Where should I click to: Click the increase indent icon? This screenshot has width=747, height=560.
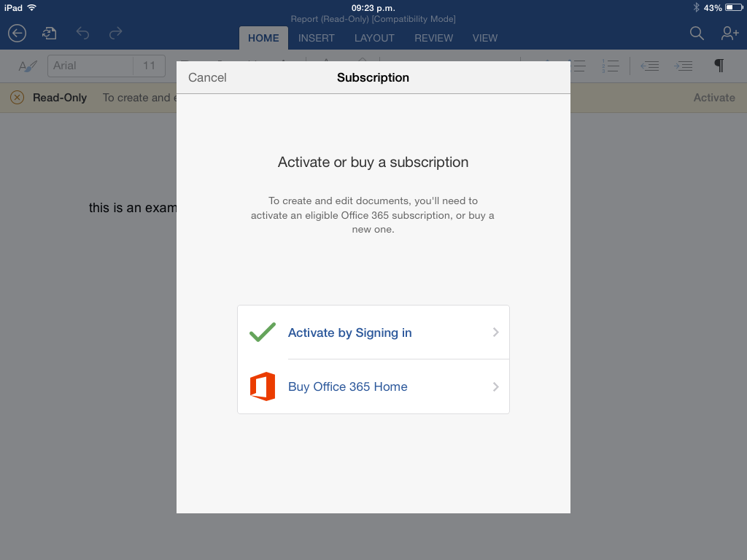pos(683,66)
